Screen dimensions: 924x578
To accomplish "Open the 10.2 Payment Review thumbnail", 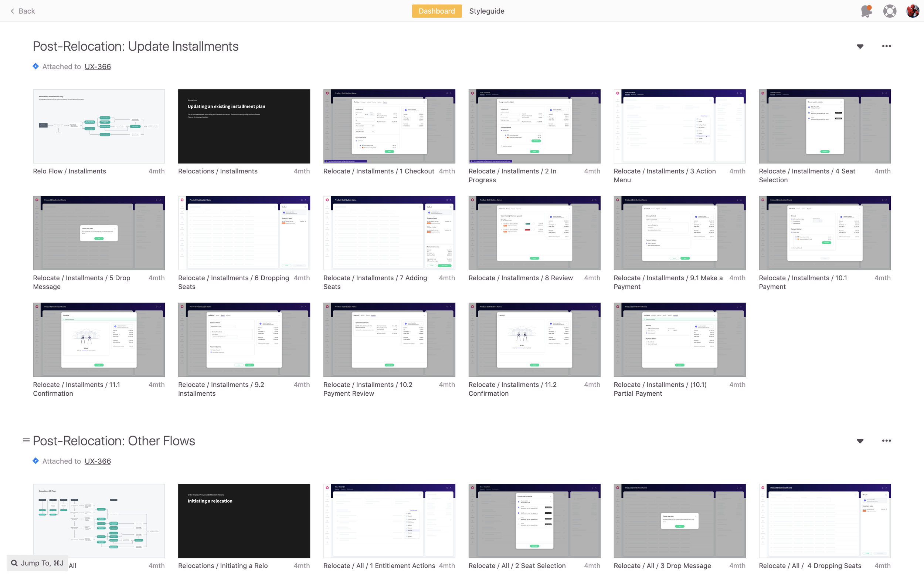I will (x=389, y=340).
